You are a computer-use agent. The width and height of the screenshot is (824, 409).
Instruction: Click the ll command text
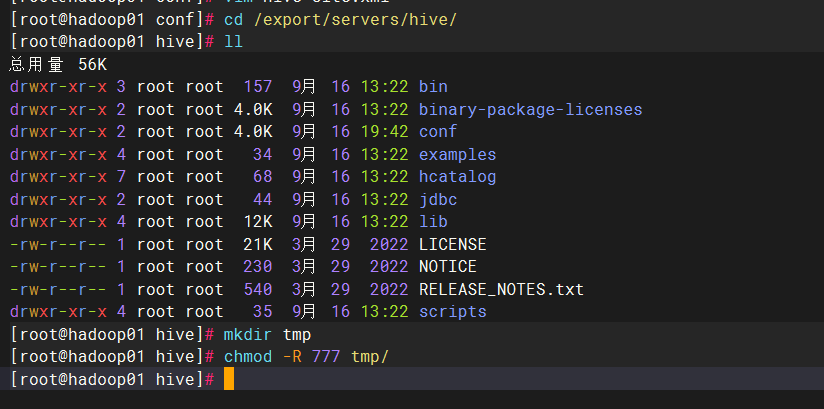point(233,42)
